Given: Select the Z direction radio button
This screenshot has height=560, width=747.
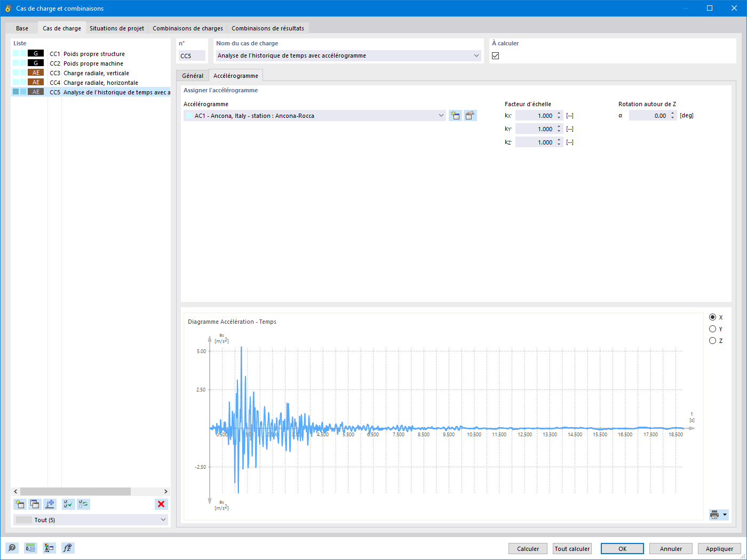Looking at the screenshot, I should [712, 341].
